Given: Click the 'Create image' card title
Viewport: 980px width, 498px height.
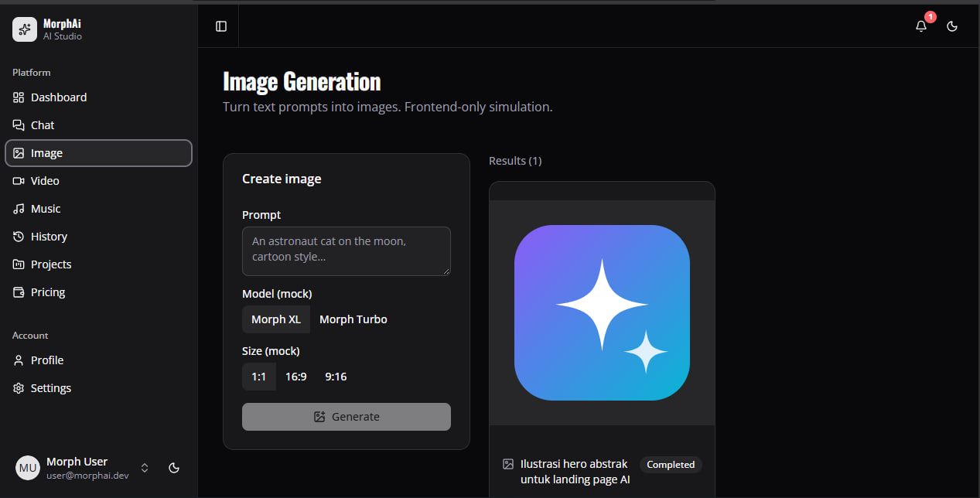Looking at the screenshot, I should click(x=282, y=179).
